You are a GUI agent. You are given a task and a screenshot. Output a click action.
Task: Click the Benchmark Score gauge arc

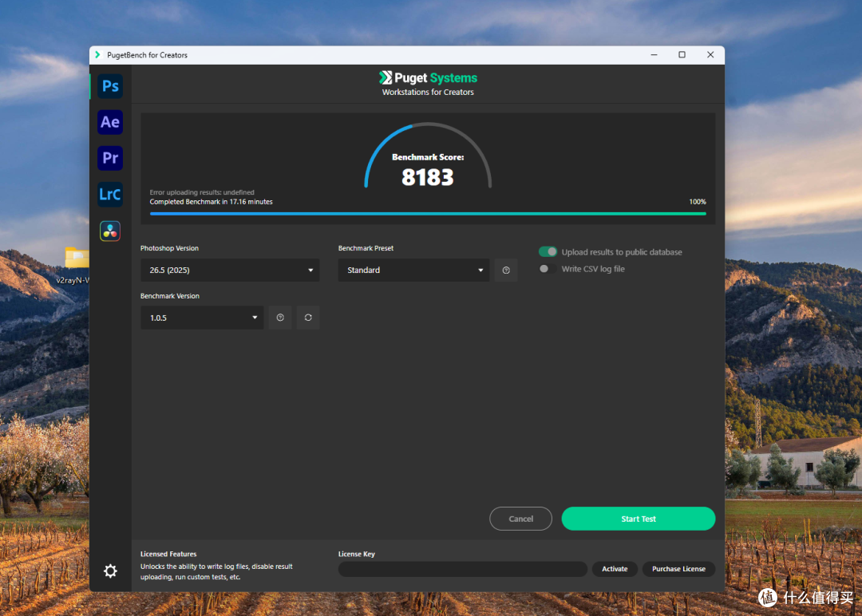coord(428,155)
